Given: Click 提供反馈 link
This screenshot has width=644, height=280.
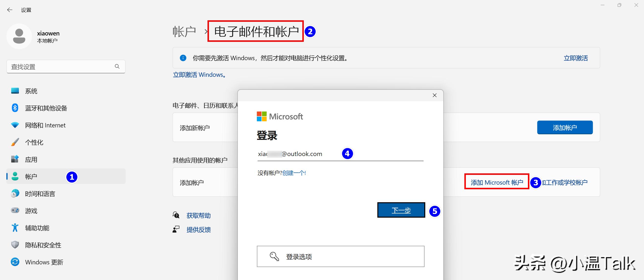Looking at the screenshot, I should click(198, 229).
